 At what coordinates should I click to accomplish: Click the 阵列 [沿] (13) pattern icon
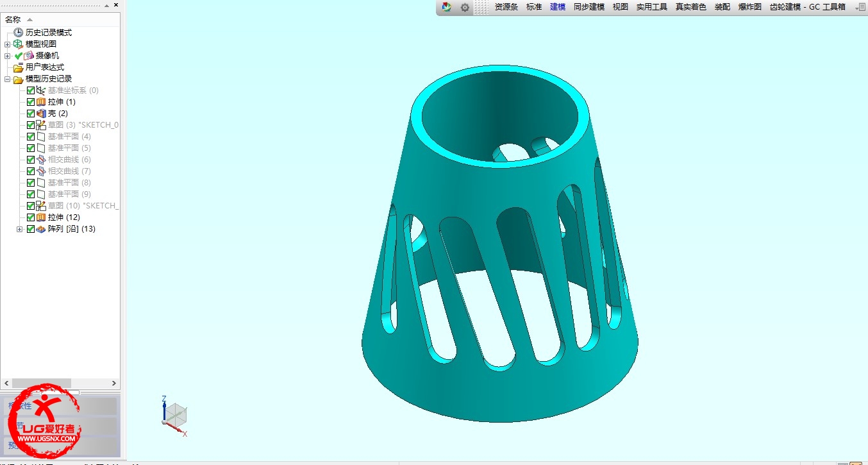coord(41,229)
